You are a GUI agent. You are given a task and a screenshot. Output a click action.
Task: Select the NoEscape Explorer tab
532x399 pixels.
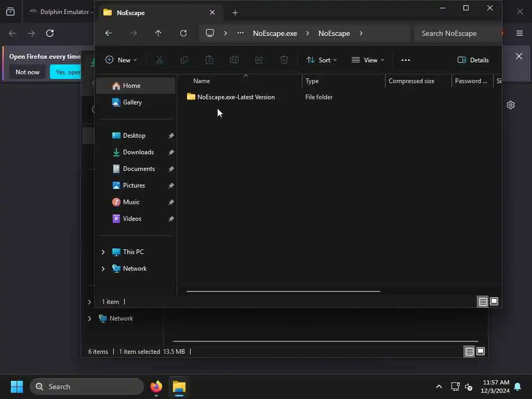159,13
